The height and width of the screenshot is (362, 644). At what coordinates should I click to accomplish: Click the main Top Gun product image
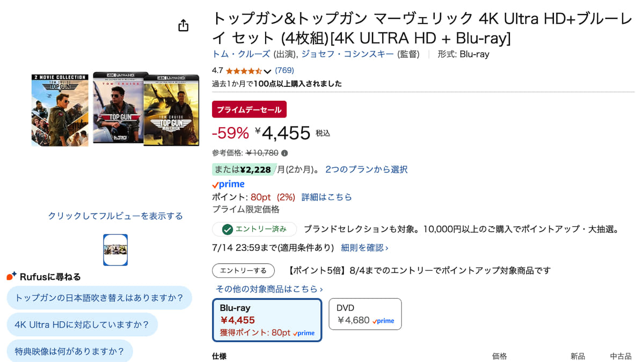115,110
